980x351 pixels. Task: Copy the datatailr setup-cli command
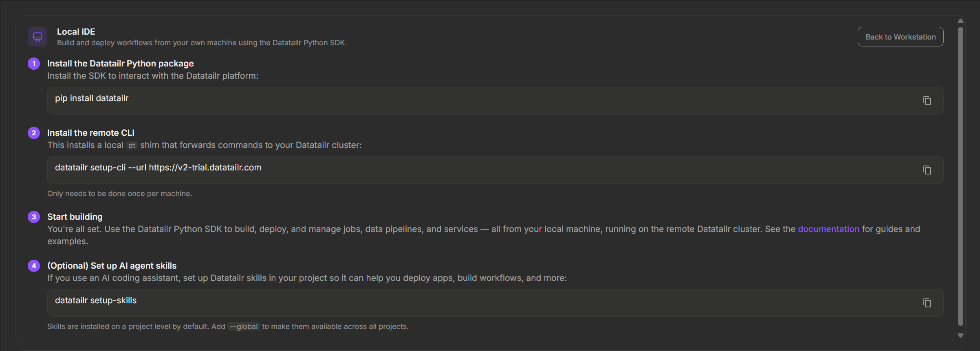pyautogui.click(x=927, y=170)
